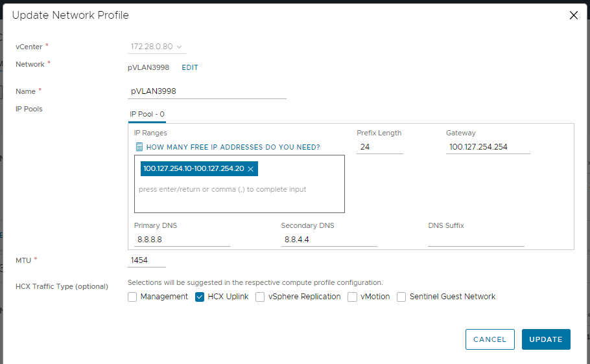Click the Primary DNS input field
The image size is (590, 364).
(x=182, y=240)
